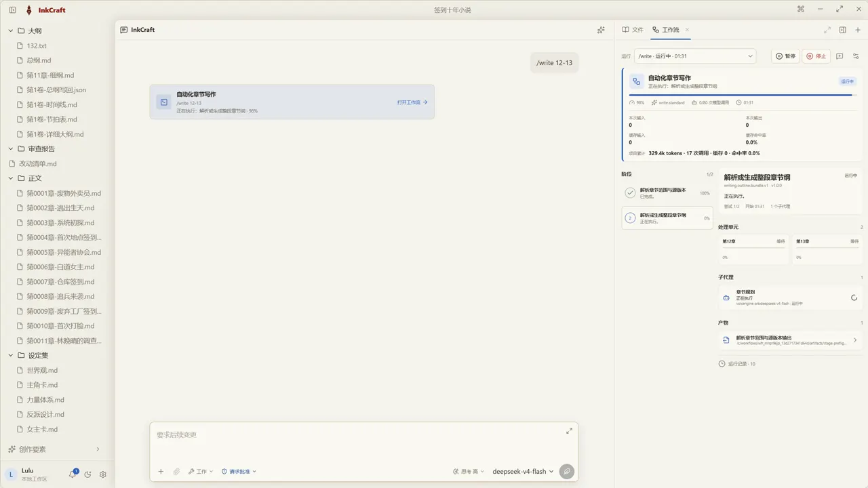Image resolution: width=868 pixels, height=488 pixels.
Task: Collapse the right side panel icon
Action: coord(842,30)
